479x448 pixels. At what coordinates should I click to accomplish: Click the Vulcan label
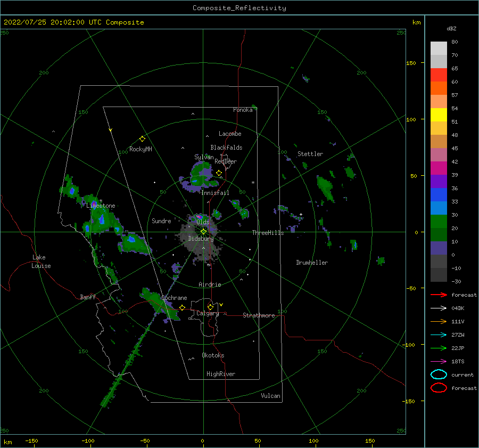tap(271, 396)
